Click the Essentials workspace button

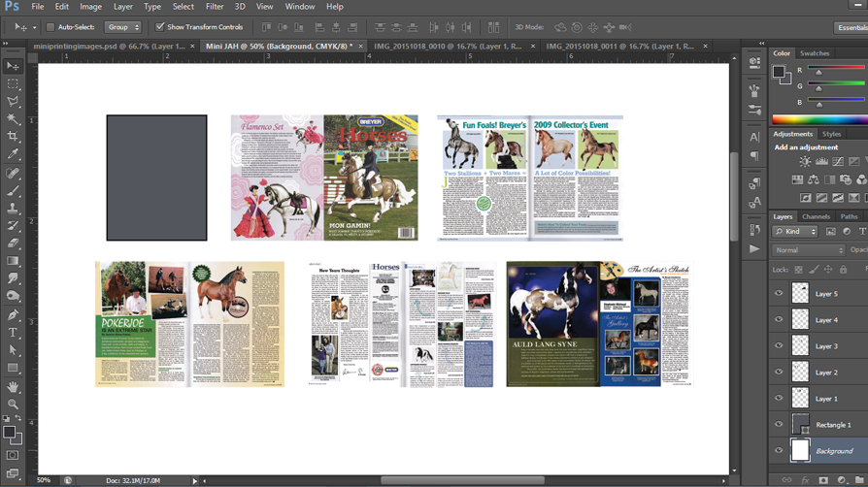pyautogui.click(x=851, y=28)
